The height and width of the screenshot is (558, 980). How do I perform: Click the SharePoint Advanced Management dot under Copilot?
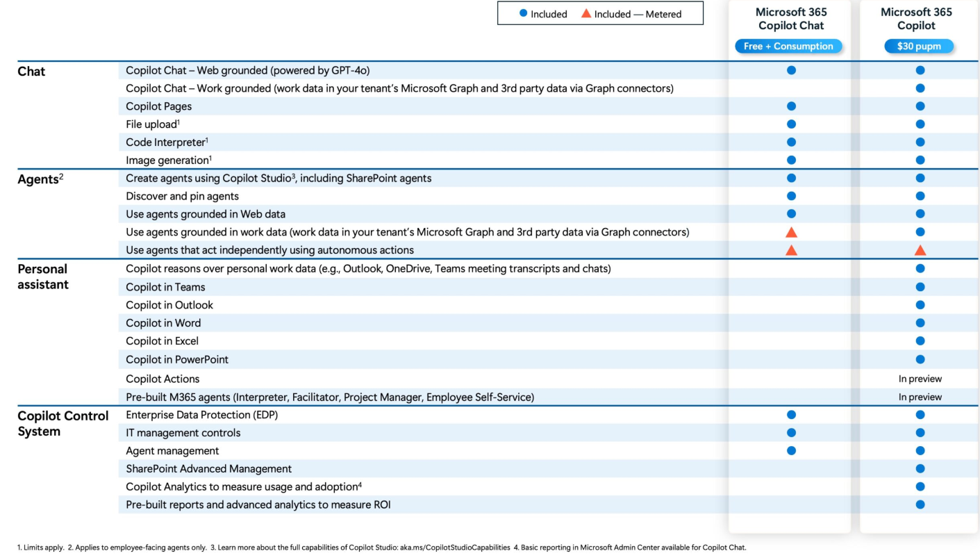920,469
